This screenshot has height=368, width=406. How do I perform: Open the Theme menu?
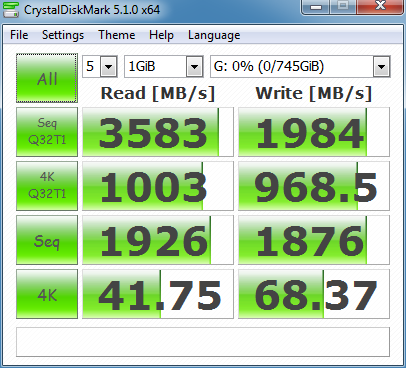(x=117, y=35)
